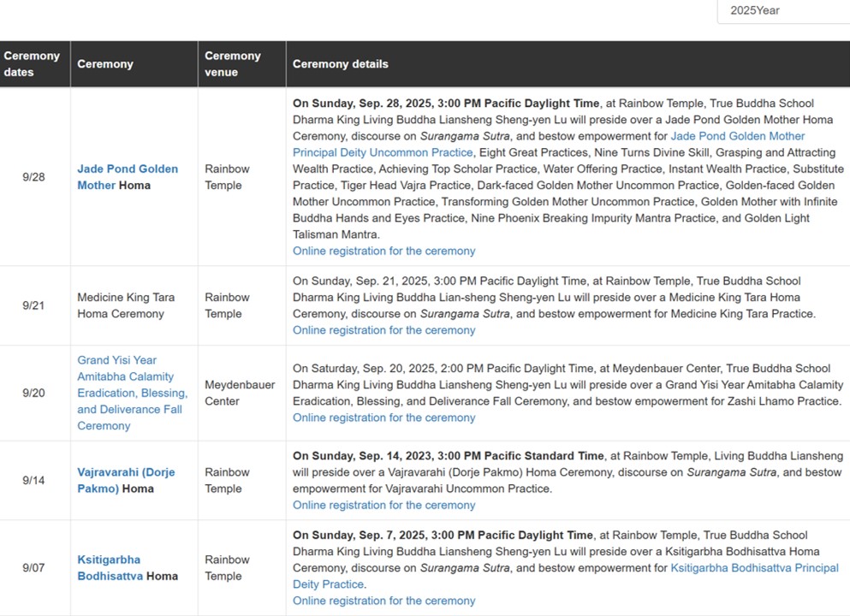Image resolution: width=850 pixels, height=616 pixels.
Task: Open the 2025Year dropdown selector
Action: [784, 11]
